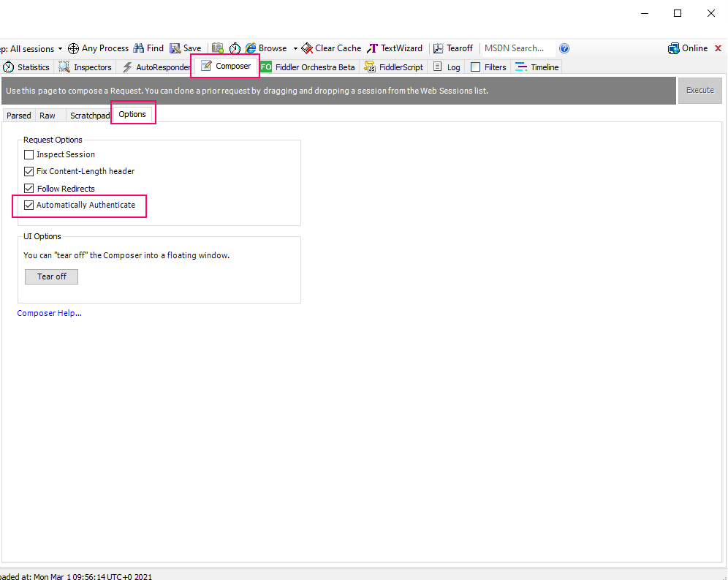
Task: Select the Parsed sub-tab
Action: [18, 116]
